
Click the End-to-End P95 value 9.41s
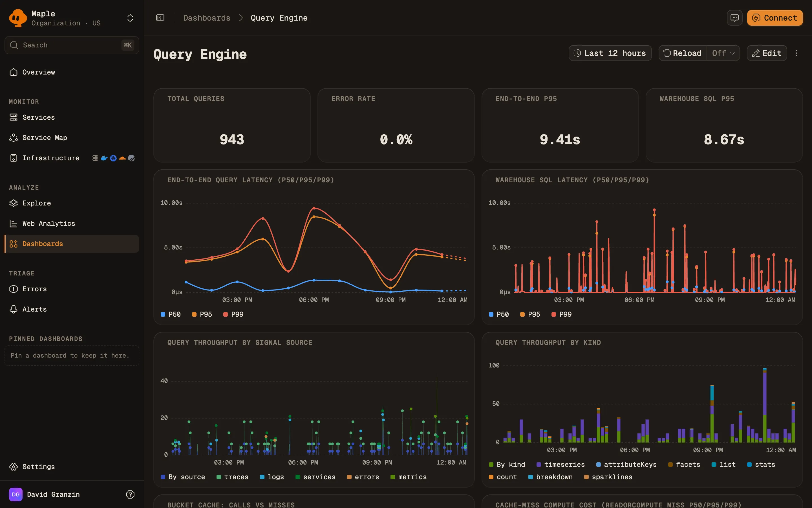tap(560, 139)
